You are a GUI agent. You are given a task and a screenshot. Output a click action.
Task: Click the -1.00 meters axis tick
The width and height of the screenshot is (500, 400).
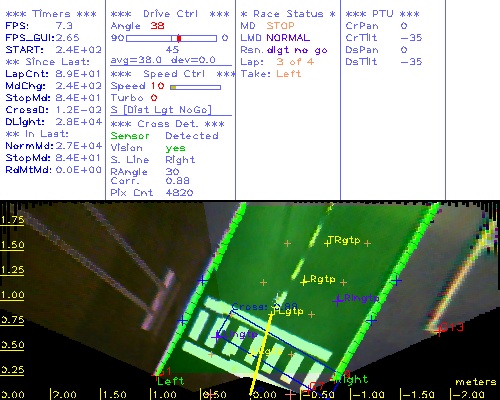[x=368, y=395]
